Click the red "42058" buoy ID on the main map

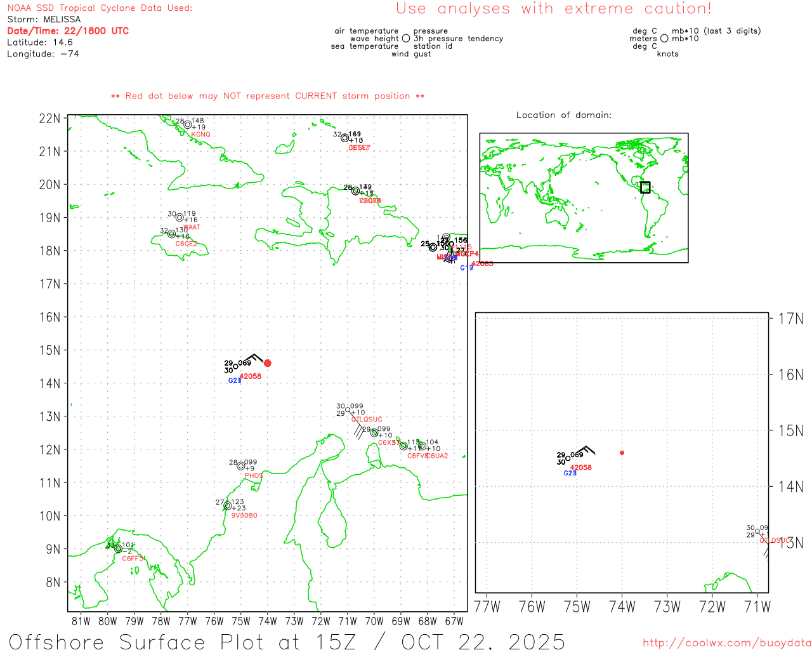[251, 376]
